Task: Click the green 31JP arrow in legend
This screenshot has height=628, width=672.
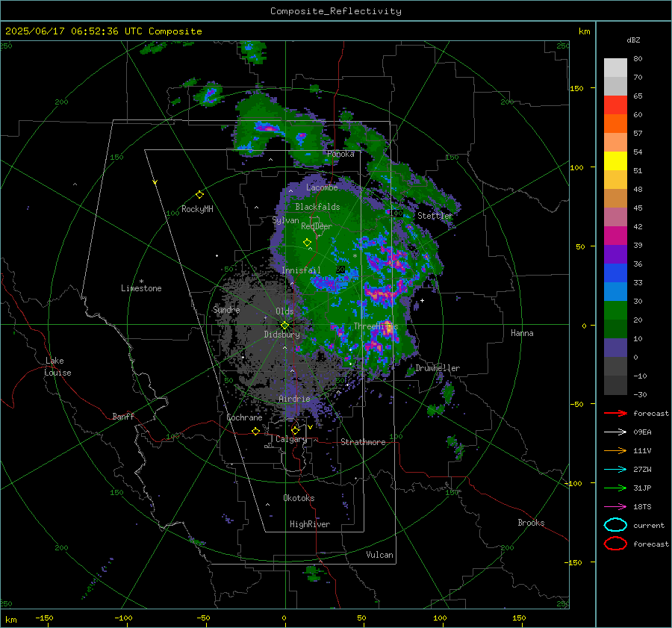Action: coord(615,488)
